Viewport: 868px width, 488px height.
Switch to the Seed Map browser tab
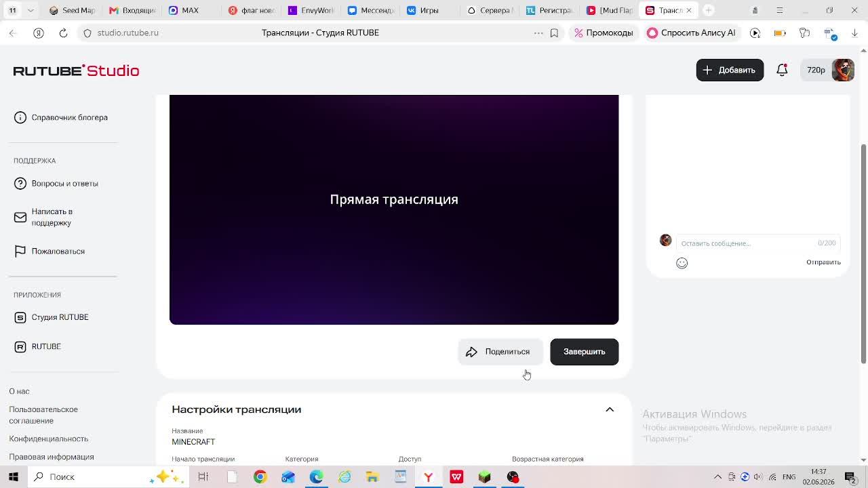click(x=73, y=10)
